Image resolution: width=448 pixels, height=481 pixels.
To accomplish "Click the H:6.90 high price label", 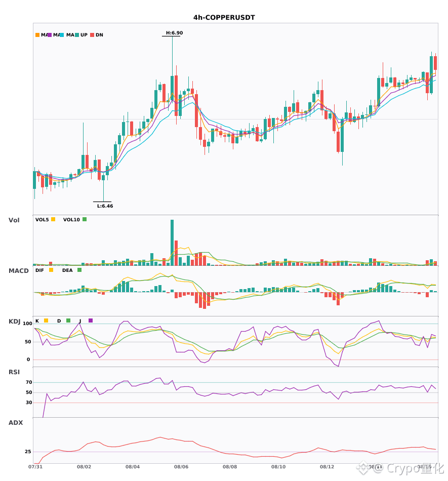I will click(x=175, y=33).
